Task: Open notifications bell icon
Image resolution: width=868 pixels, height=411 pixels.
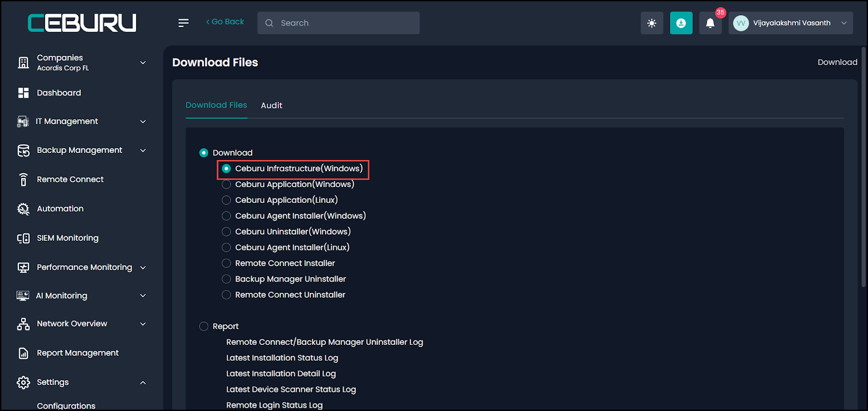Action: [710, 23]
